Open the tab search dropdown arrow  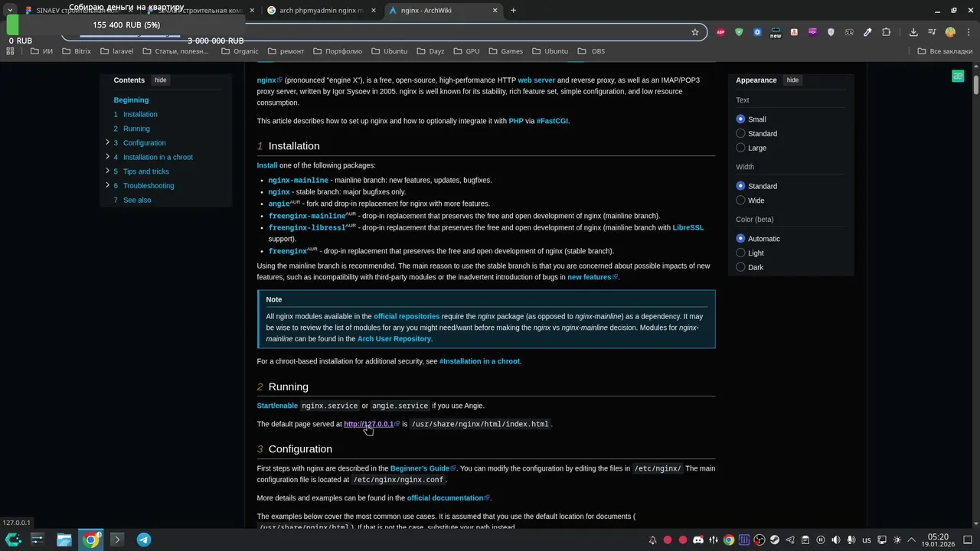click(10, 11)
